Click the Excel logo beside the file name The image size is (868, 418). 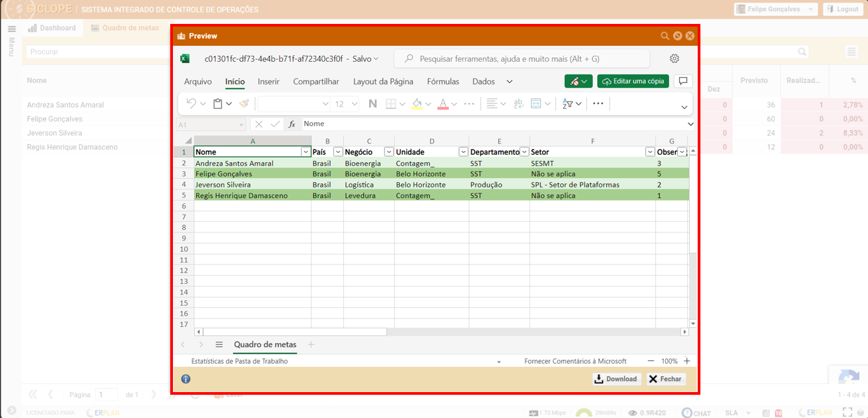pos(185,58)
